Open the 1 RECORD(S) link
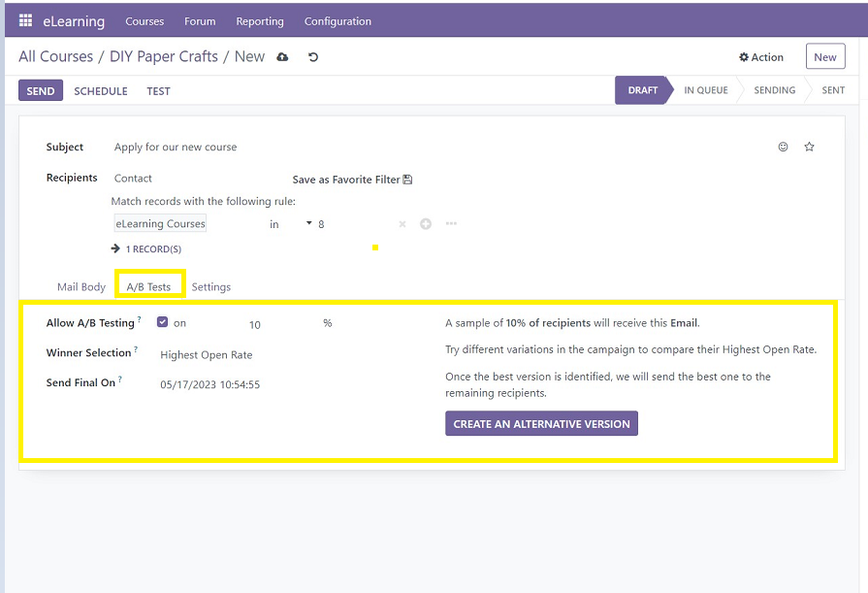Image resolution: width=868 pixels, height=593 pixels. tap(146, 248)
